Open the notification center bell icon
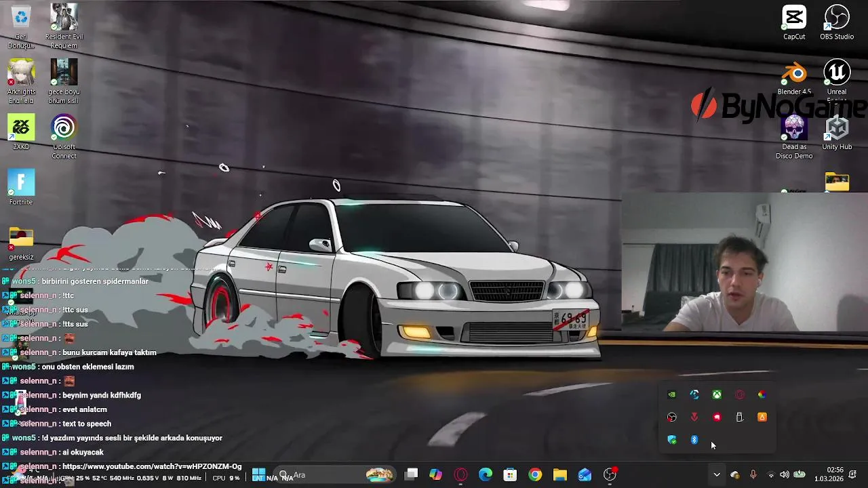This screenshot has height=488, width=868. point(853,474)
